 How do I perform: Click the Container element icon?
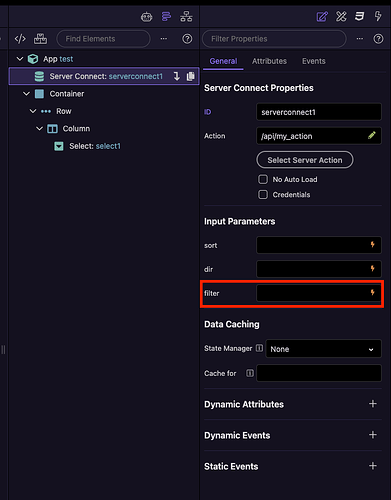click(39, 94)
